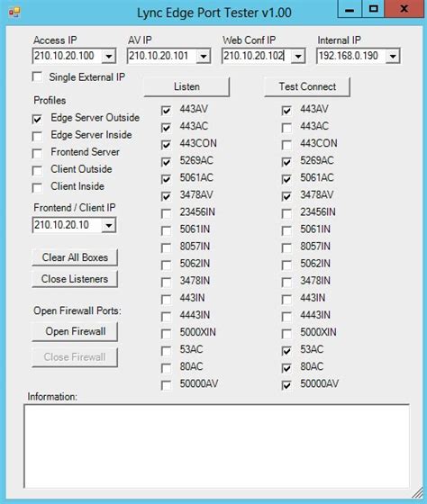
Task: Check 8057IN in the Listen column
Action: click(166, 247)
